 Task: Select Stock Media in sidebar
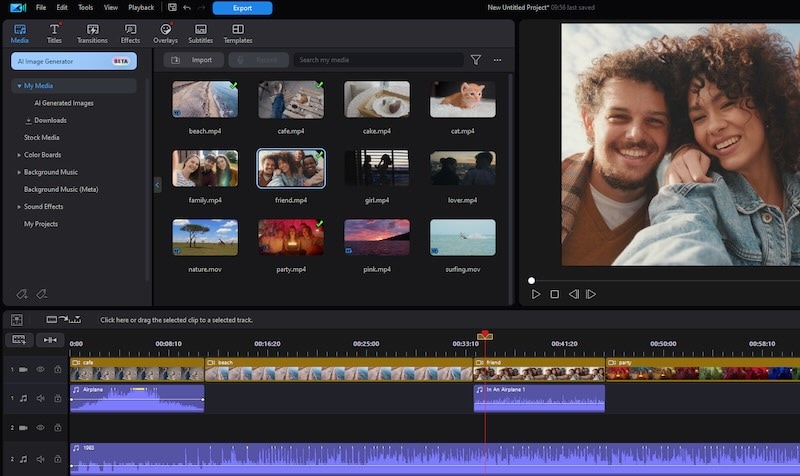pyautogui.click(x=41, y=138)
